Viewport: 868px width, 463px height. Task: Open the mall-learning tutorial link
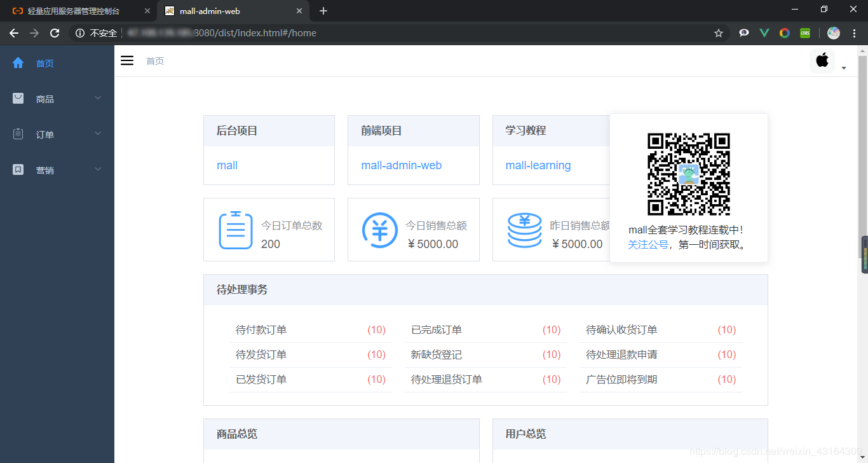[x=538, y=165]
